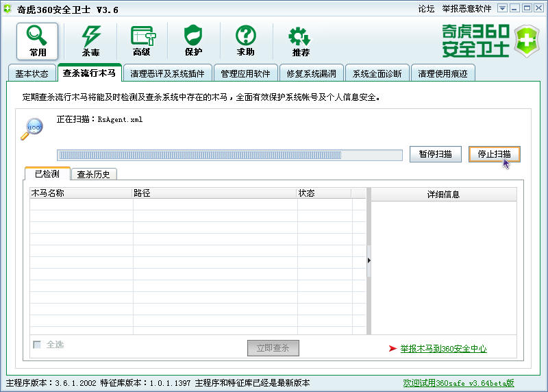Screen dimensions: 548x392
Task: Open the 欢迎试用360safe v3.64beta版 link
Action: point(458,383)
